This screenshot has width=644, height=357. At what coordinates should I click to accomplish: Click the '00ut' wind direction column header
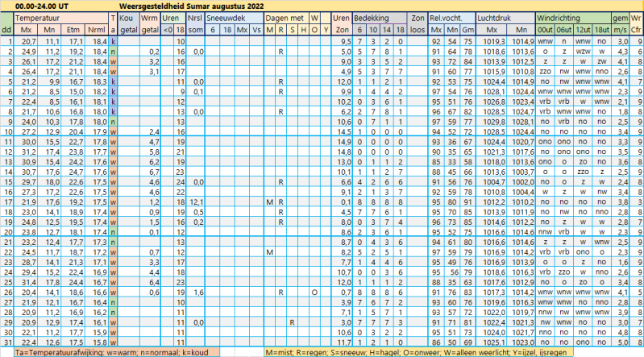(546, 29)
